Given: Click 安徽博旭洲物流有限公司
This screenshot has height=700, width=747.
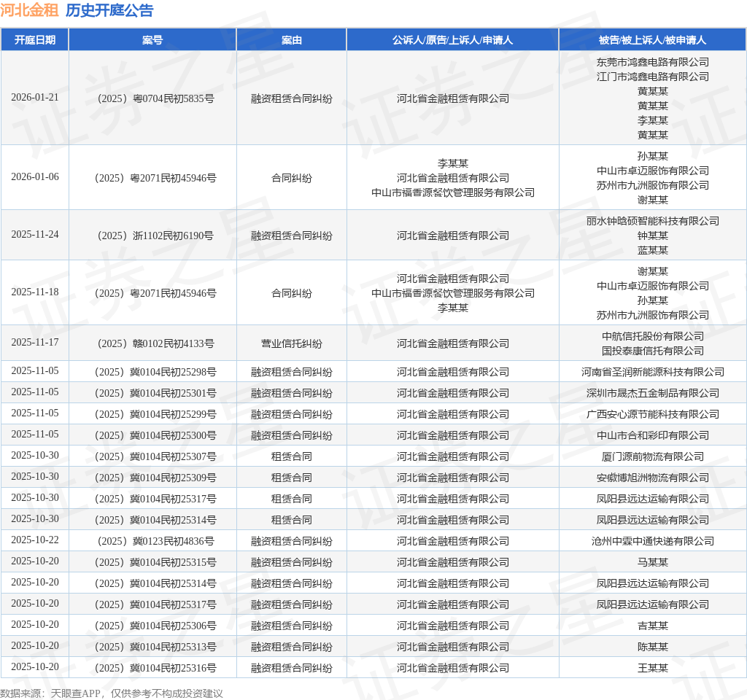Looking at the screenshot, I should (653, 478).
